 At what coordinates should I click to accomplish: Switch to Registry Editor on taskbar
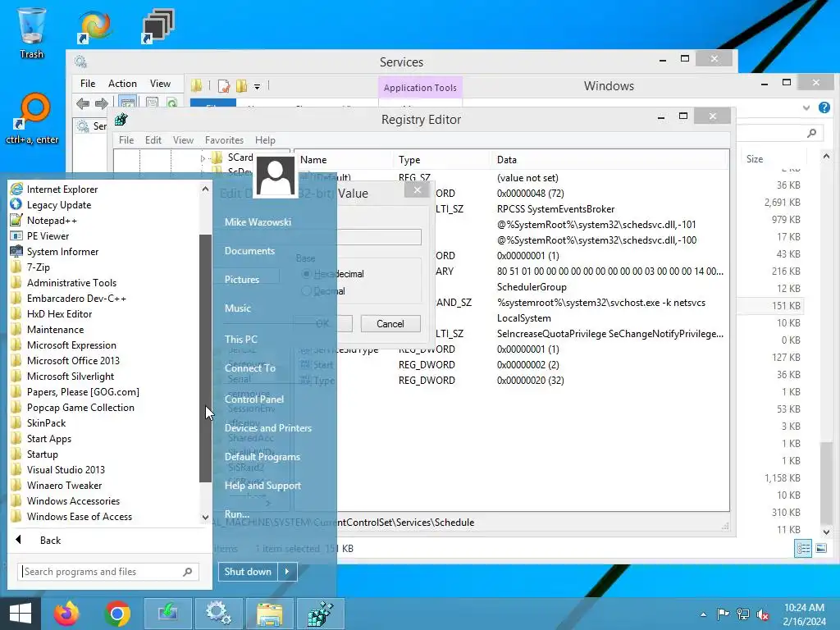coord(321,614)
